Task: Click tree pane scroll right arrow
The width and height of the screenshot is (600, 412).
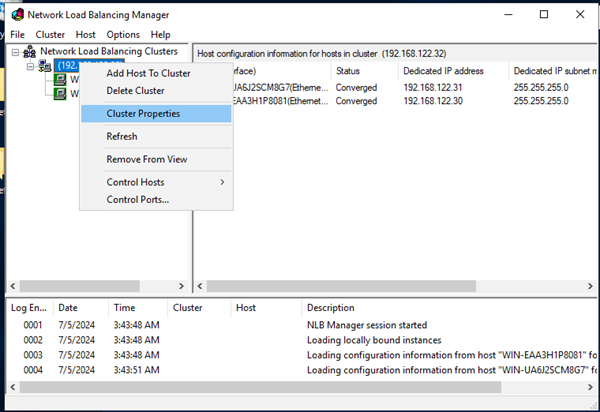Action: (x=181, y=286)
